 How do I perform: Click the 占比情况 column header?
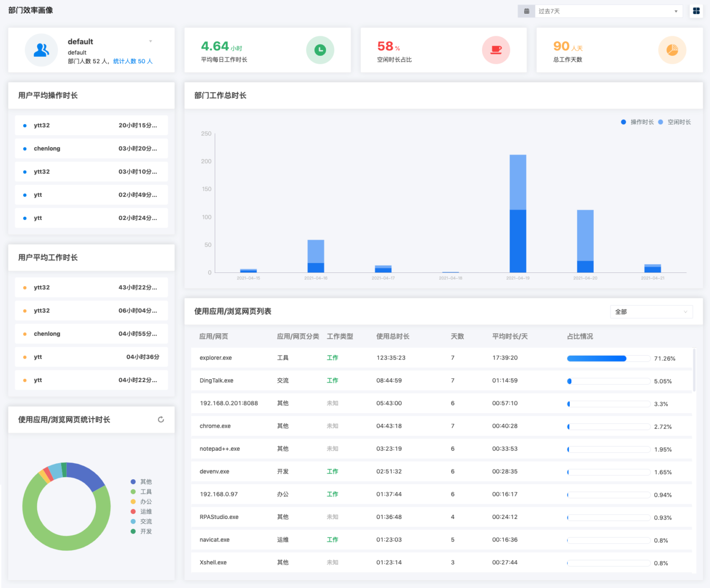coord(580,337)
